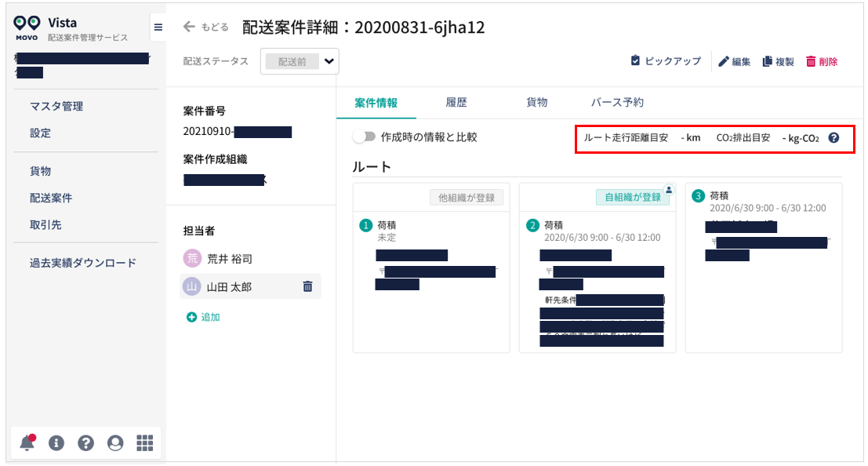Open the app grid launcher icon
Screen dimensions: 868x466
[x=143, y=442]
